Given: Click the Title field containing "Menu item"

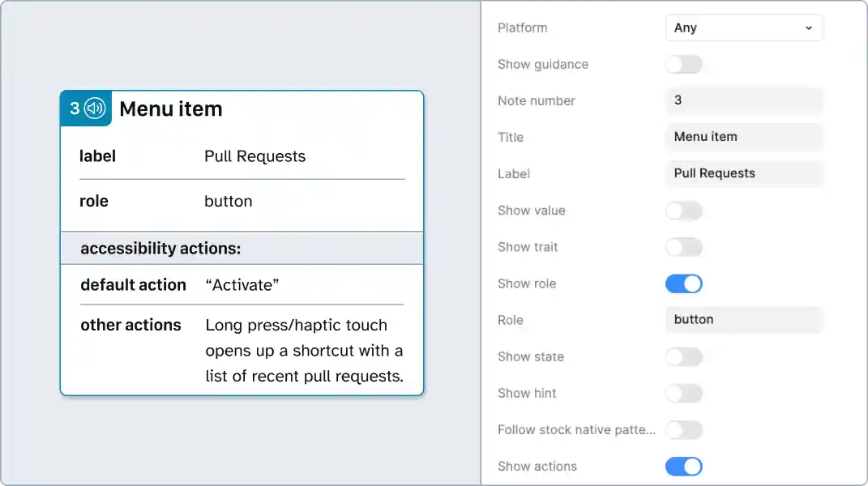Looking at the screenshot, I should tap(743, 137).
